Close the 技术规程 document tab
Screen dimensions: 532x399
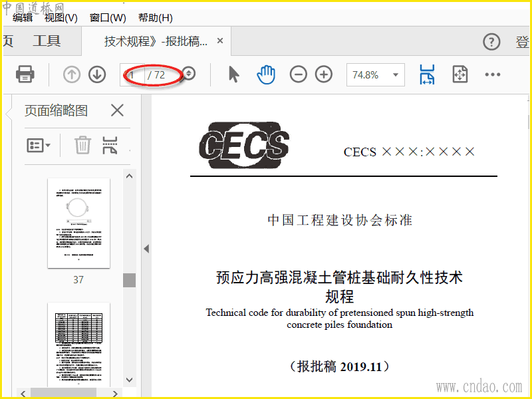[x=220, y=41]
